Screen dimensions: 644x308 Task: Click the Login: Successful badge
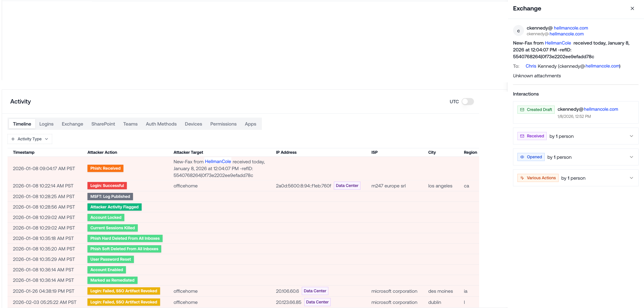tap(107, 186)
